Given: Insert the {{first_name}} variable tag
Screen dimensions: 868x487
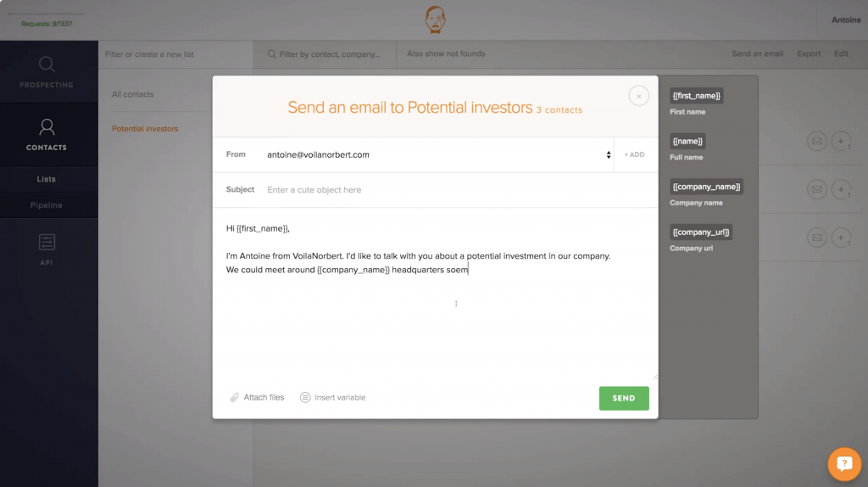Looking at the screenshot, I should point(697,96).
